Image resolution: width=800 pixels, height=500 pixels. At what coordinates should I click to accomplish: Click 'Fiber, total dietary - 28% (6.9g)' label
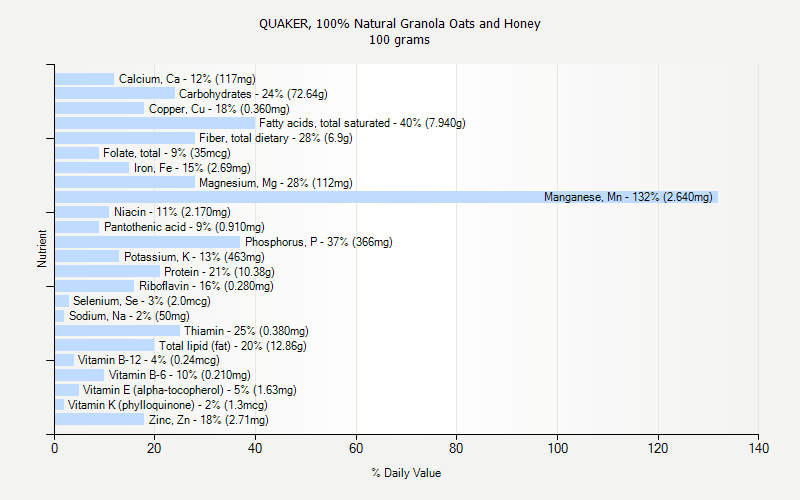tap(276, 138)
